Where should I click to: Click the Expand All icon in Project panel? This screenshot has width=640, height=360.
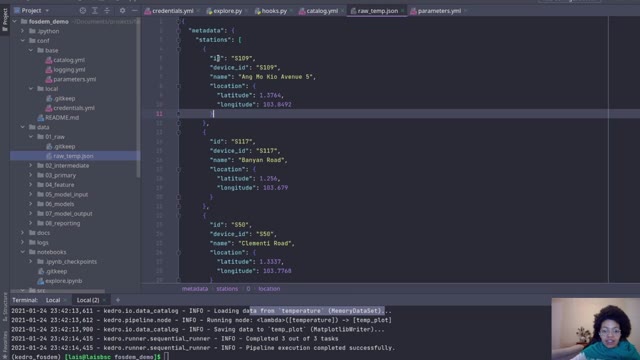point(95,11)
